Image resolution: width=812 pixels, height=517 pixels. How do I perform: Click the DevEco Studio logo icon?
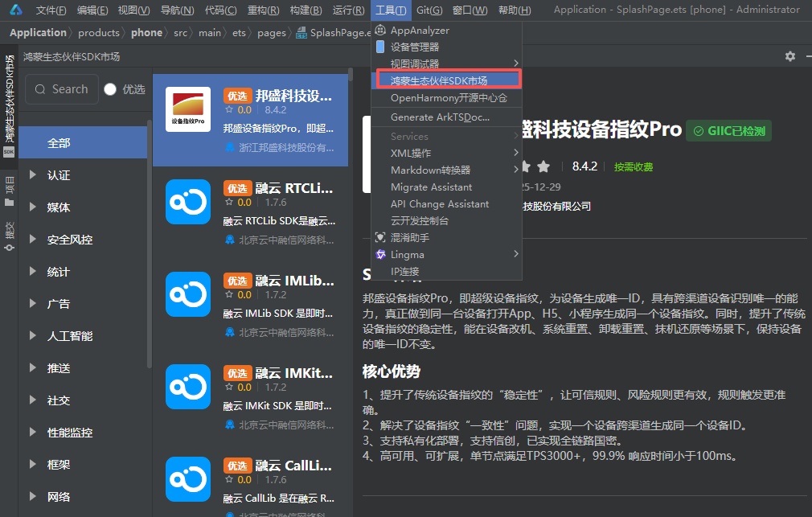[16, 10]
